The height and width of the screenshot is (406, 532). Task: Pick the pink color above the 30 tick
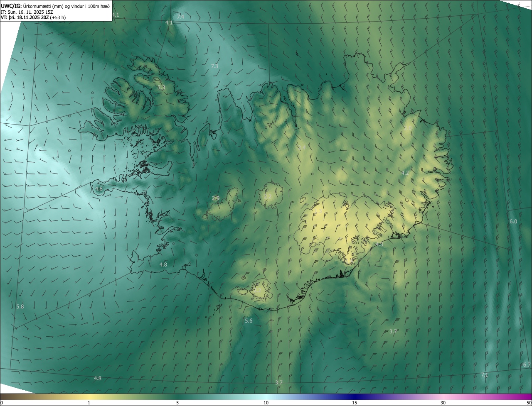pos(443,396)
